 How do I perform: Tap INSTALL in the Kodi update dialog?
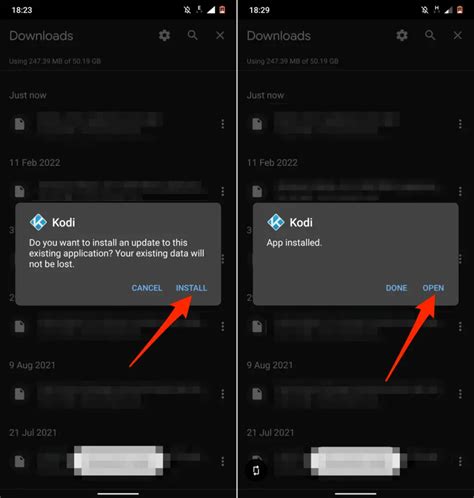[x=191, y=288]
